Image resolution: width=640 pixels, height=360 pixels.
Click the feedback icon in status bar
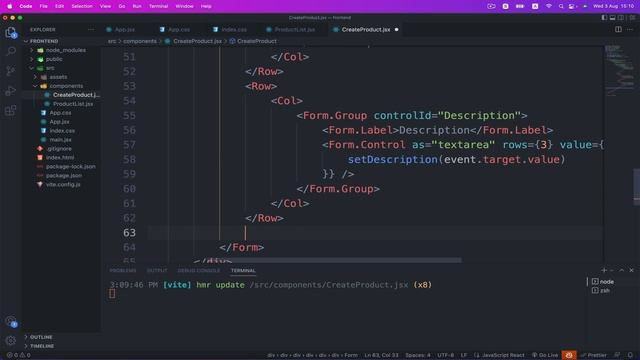[617, 355]
